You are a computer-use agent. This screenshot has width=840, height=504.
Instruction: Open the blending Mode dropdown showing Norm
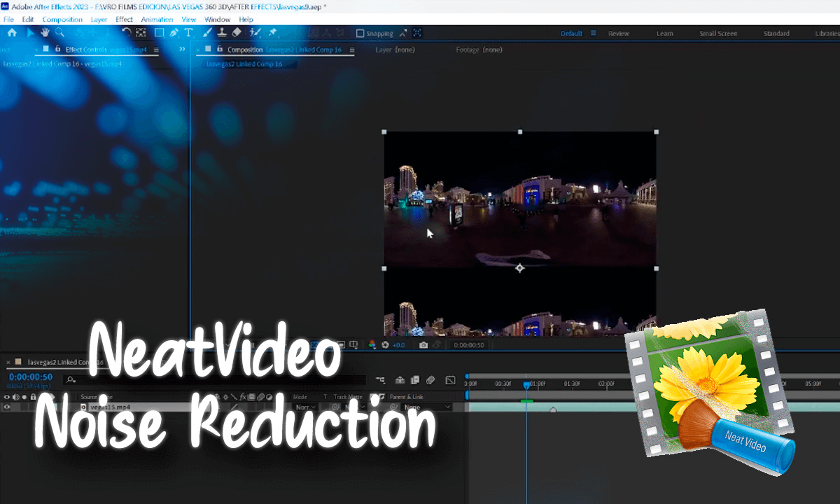pyautogui.click(x=304, y=406)
